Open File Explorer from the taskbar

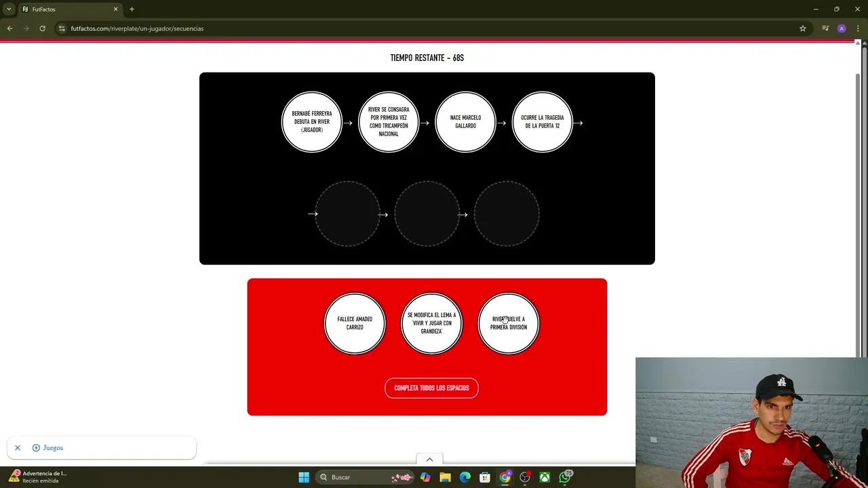(x=445, y=477)
